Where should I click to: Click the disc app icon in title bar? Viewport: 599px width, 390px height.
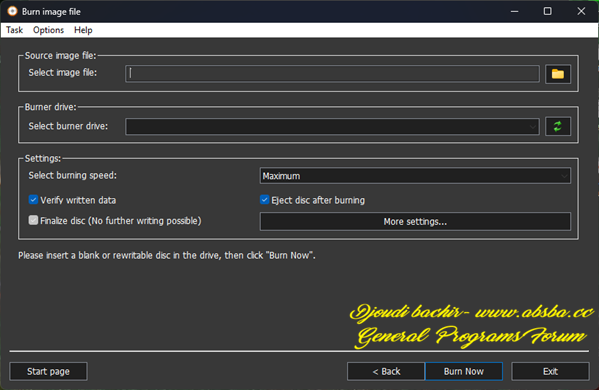(x=12, y=11)
